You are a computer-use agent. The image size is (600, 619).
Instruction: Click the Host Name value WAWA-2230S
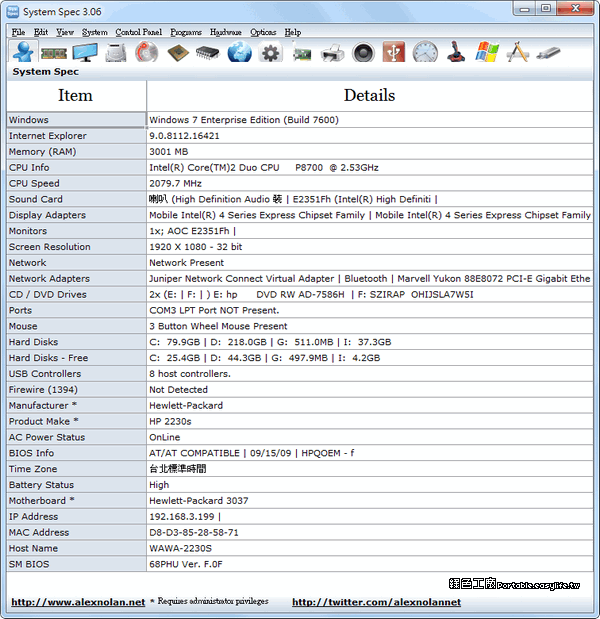(x=180, y=548)
